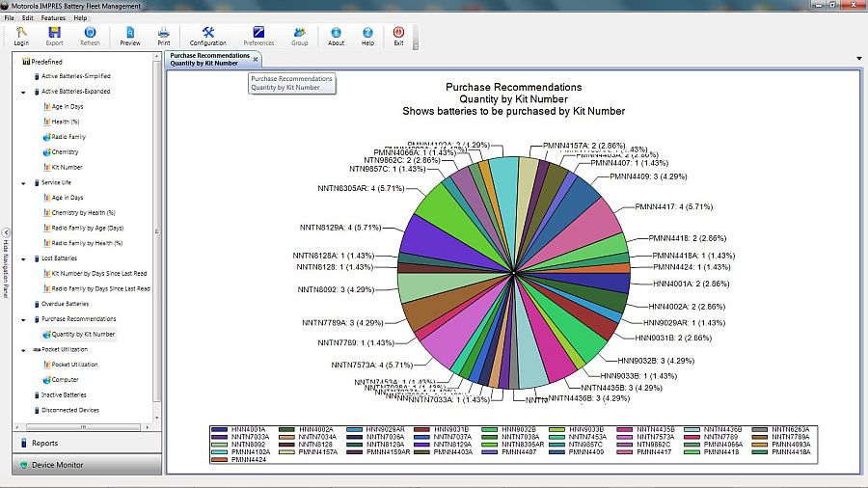The image size is (868, 488).
Task: Click the HNN4002A pie slice label
Action: click(687, 307)
